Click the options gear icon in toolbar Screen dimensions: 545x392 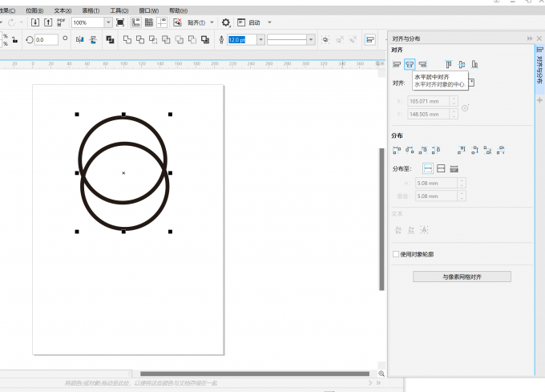coord(225,22)
